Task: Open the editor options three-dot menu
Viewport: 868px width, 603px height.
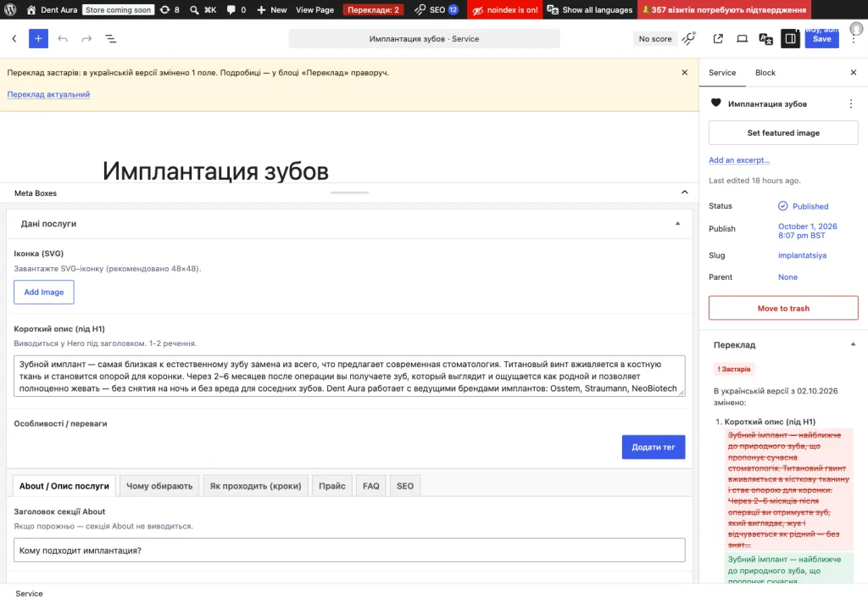Action: point(854,39)
